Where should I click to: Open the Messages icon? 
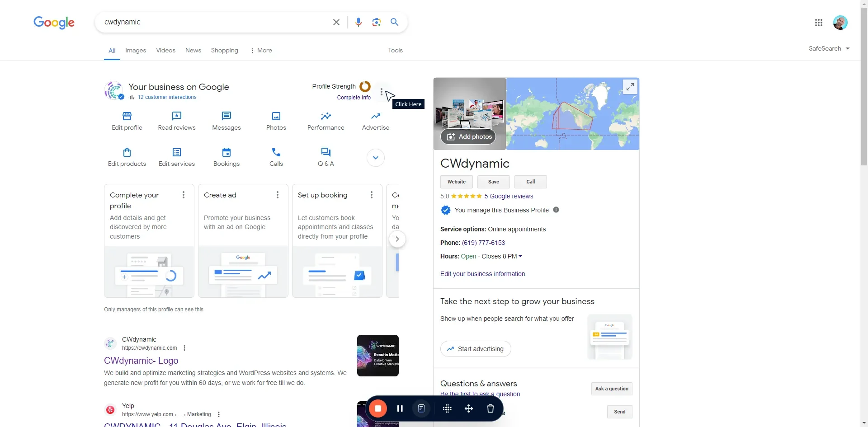[x=226, y=116]
